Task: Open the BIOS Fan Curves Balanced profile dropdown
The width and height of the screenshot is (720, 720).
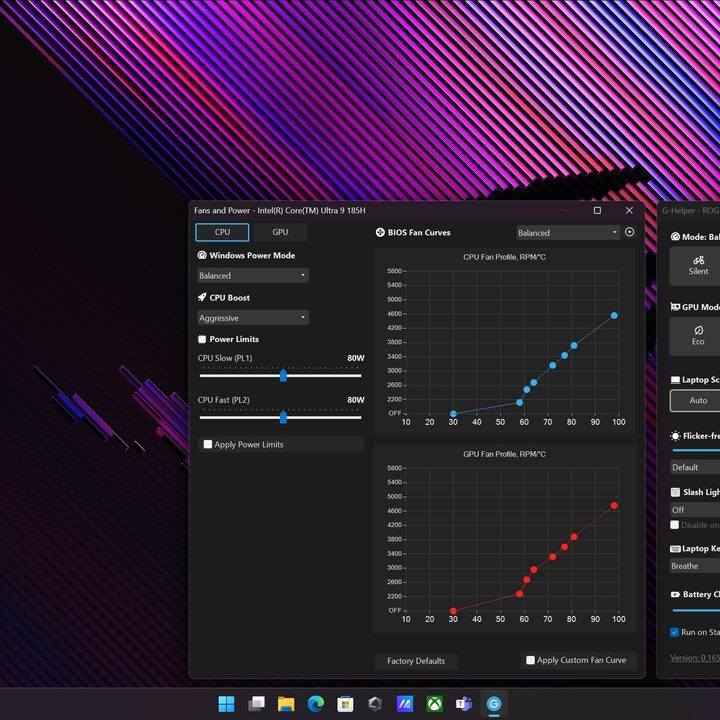Action: (568, 233)
